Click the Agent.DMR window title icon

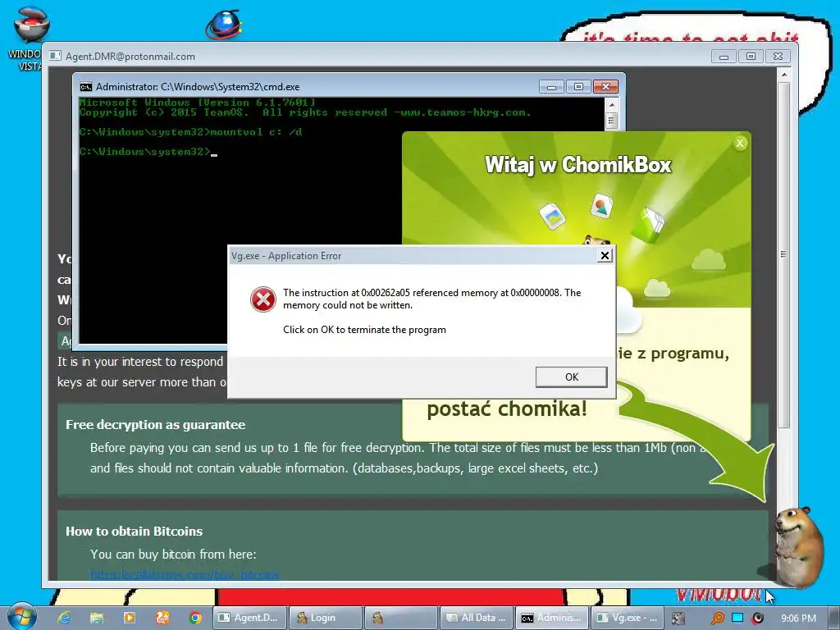pos(55,56)
